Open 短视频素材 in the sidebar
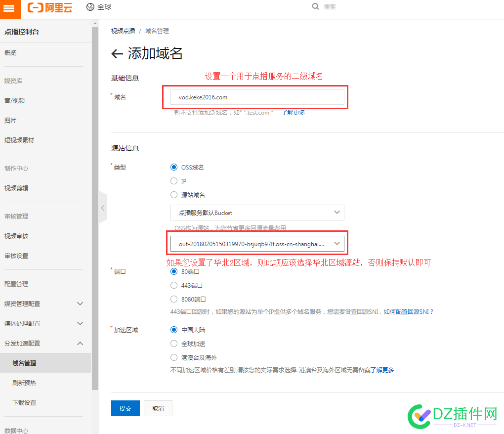The height and width of the screenshot is (434, 504). 19,140
